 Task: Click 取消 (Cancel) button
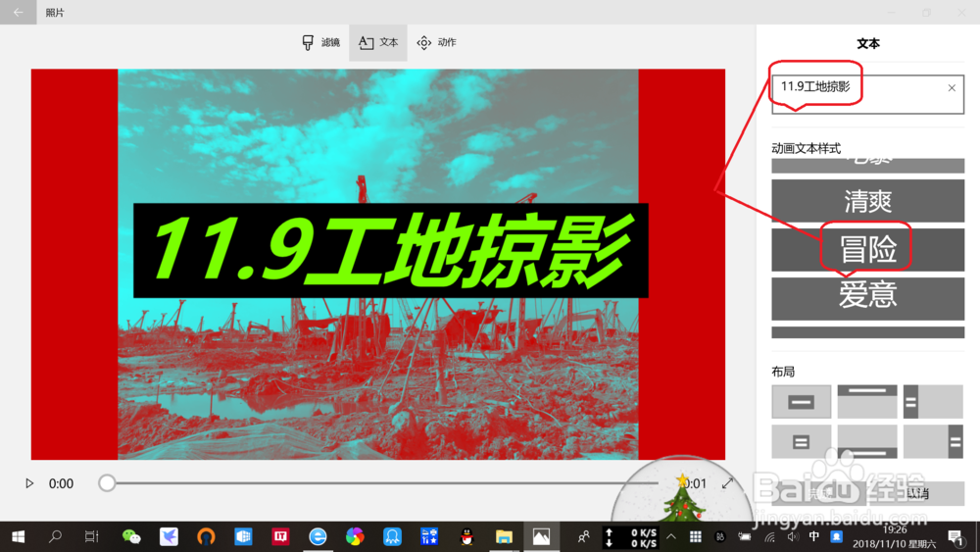click(917, 494)
